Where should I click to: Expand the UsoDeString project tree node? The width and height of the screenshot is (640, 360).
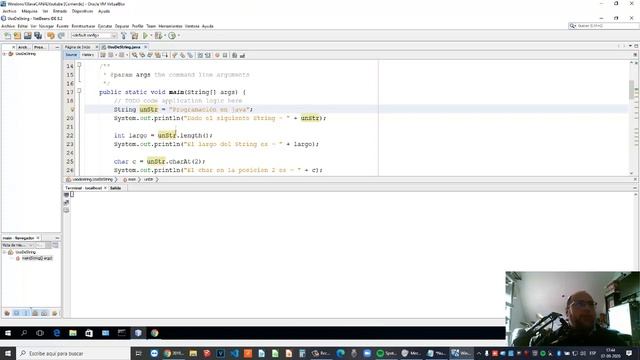point(4,54)
